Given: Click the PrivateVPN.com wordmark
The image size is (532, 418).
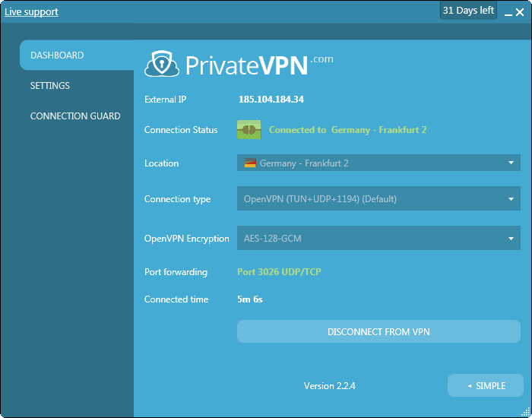Looking at the screenshot, I should pos(259,65).
